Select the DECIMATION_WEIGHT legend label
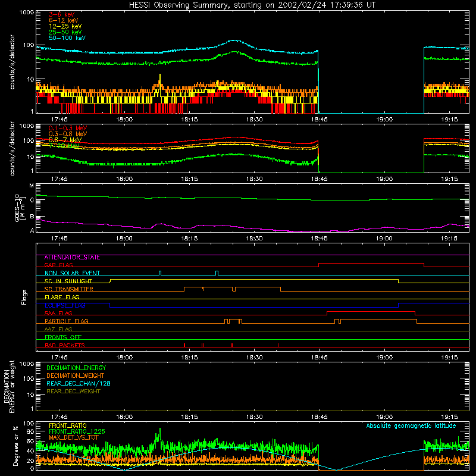This screenshot has height=476, width=476. click(76, 376)
